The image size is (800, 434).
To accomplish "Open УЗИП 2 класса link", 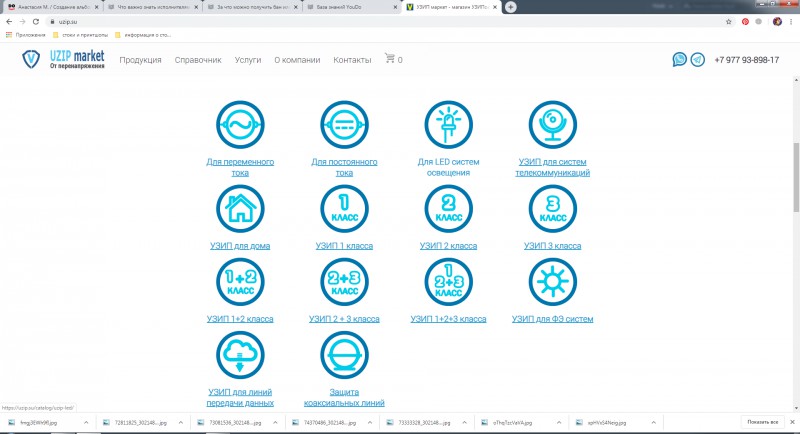I will [448, 246].
